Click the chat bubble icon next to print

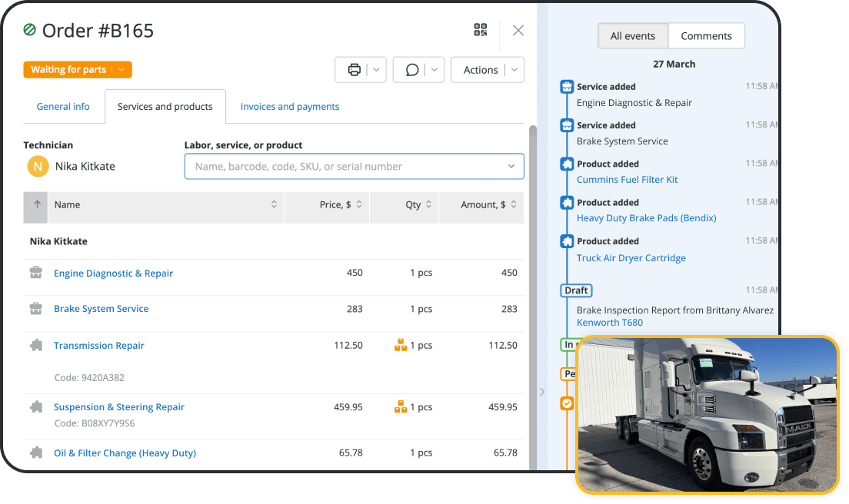pos(412,69)
